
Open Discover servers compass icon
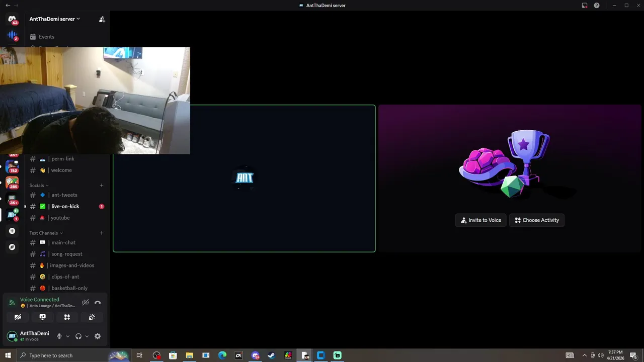point(12,247)
